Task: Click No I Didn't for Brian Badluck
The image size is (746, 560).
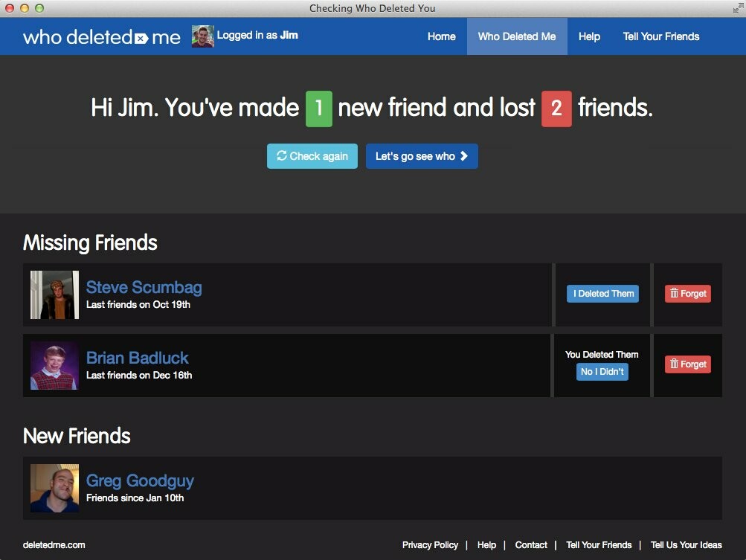Action: (x=602, y=372)
